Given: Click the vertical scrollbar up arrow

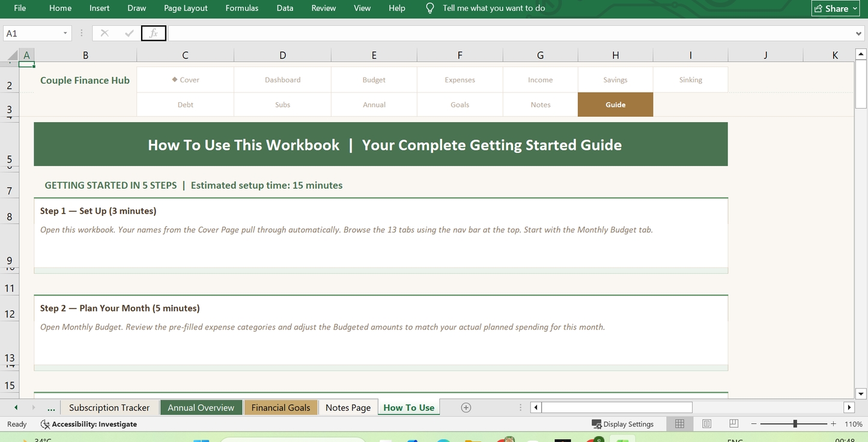Looking at the screenshot, I should coord(861,55).
